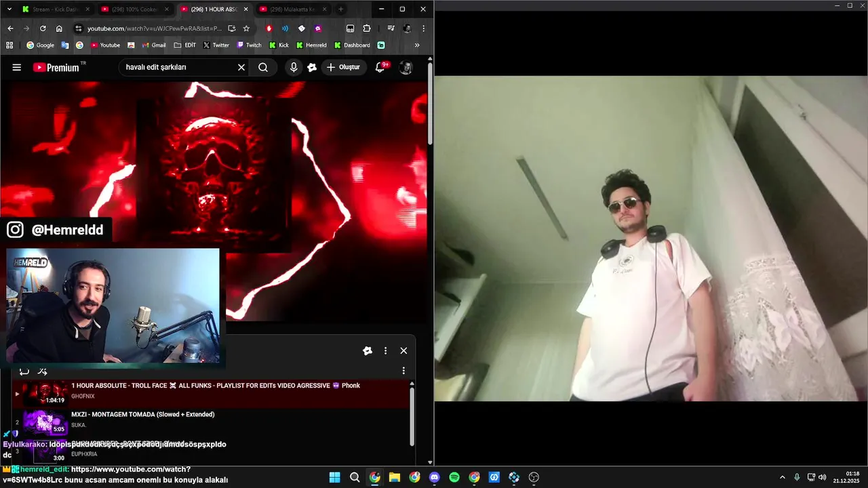Click the Oluştur create button
Viewport: 868px width, 488px height.
point(344,67)
